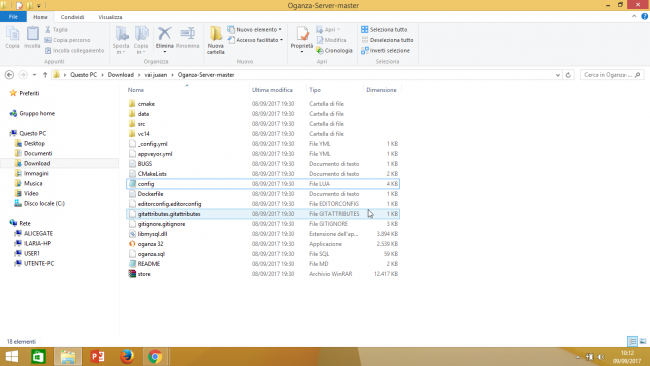
Task: Collapse the ribbon with the chevron
Action: click(x=634, y=17)
